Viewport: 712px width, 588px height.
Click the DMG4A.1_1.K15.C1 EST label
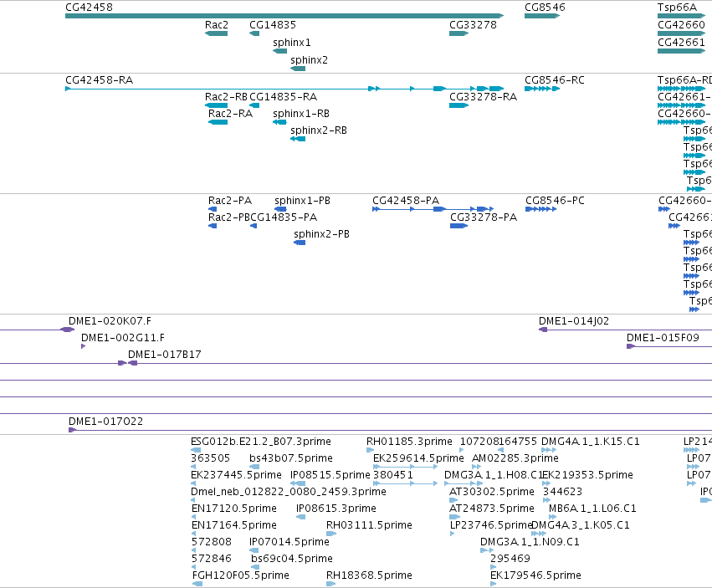click(x=591, y=442)
